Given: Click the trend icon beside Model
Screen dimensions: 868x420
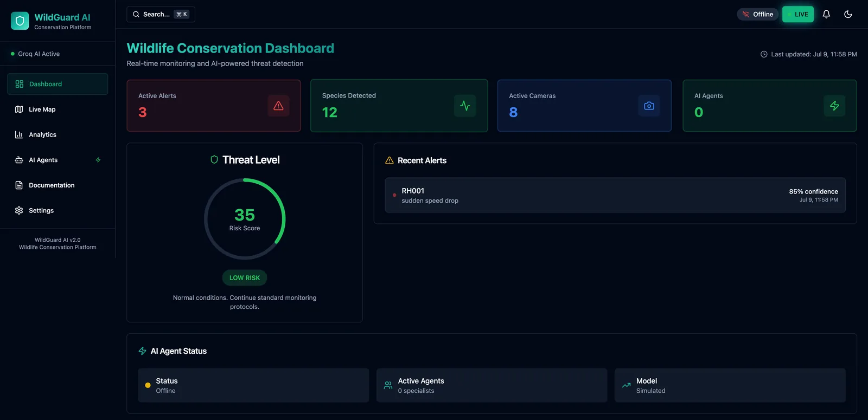Looking at the screenshot, I should click(x=626, y=385).
